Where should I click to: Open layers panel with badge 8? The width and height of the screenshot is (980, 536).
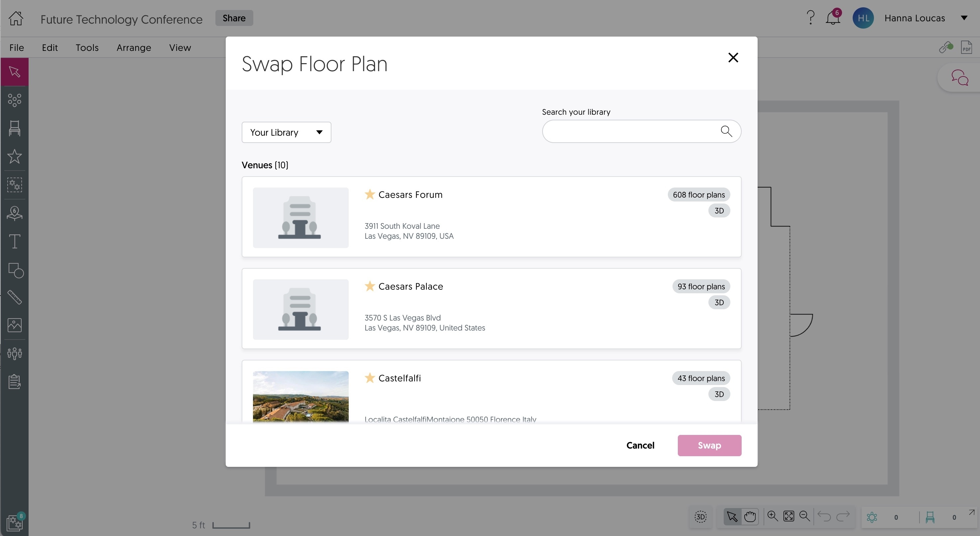[x=15, y=522]
